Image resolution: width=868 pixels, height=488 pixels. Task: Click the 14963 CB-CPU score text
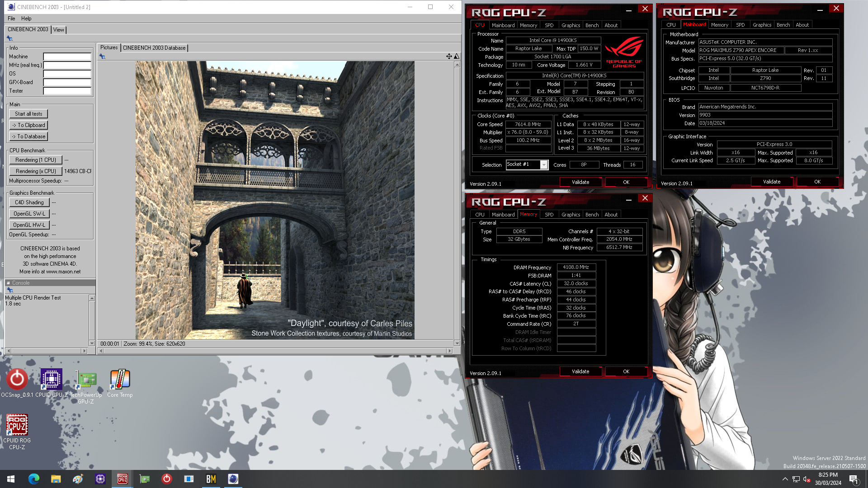point(78,171)
